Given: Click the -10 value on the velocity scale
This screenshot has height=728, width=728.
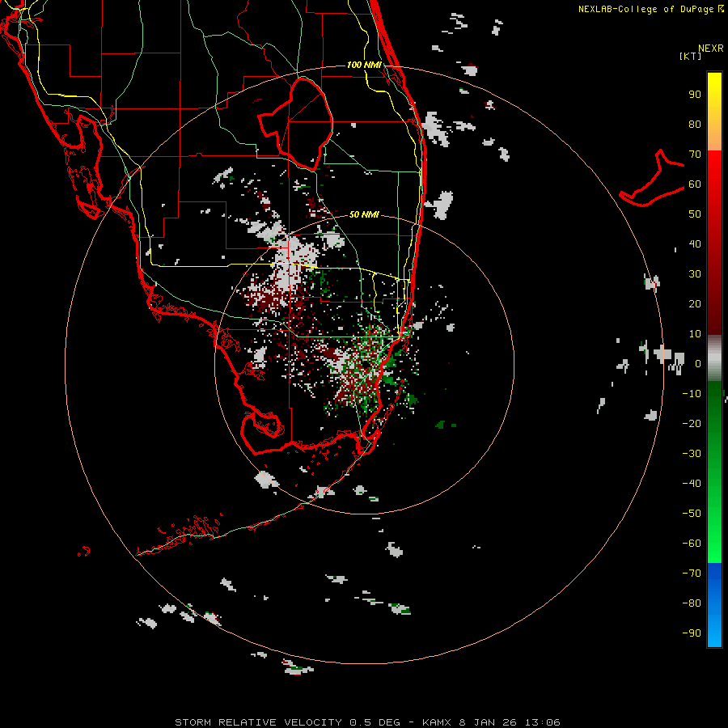Looking at the screenshot, I should point(692,394).
